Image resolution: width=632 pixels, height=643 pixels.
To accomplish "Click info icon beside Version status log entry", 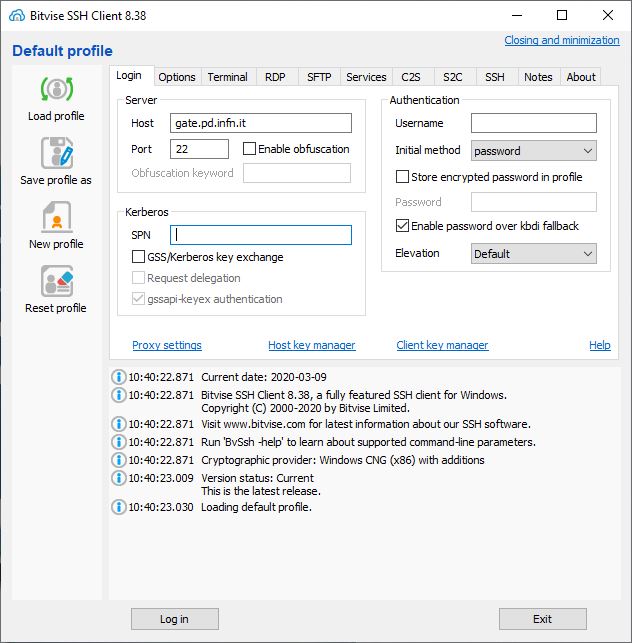I will tap(119, 478).
